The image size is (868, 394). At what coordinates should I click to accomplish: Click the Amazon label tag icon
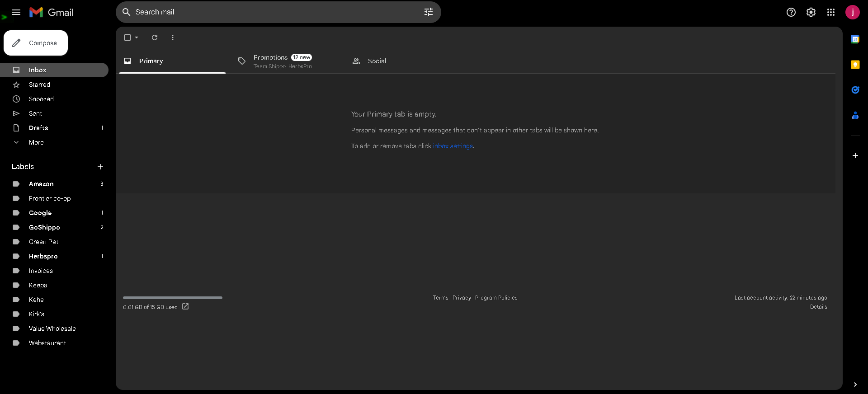coord(16,184)
